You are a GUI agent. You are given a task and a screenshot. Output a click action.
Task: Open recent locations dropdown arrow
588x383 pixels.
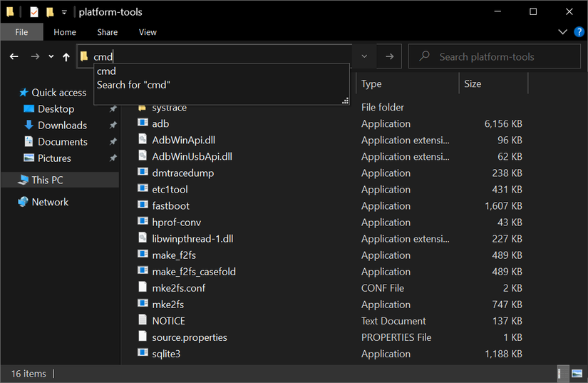[x=51, y=57]
